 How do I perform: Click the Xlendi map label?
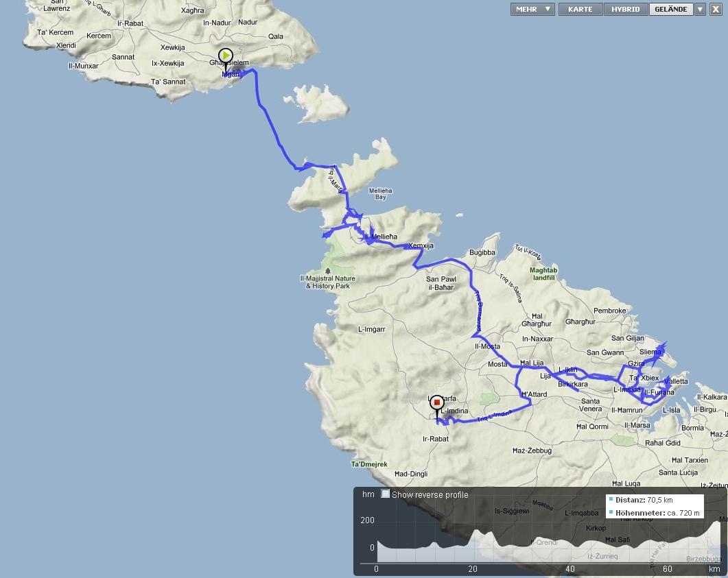point(66,45)
